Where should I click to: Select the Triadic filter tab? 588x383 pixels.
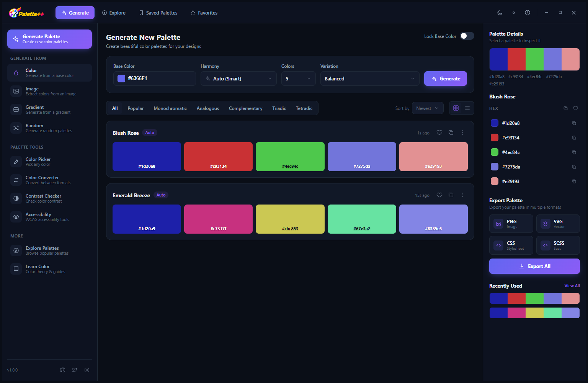click(279, 108)
